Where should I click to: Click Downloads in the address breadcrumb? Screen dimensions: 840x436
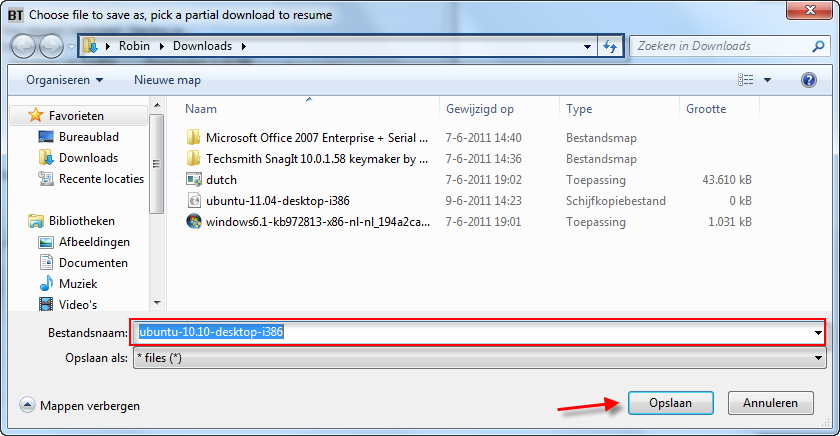202,46
